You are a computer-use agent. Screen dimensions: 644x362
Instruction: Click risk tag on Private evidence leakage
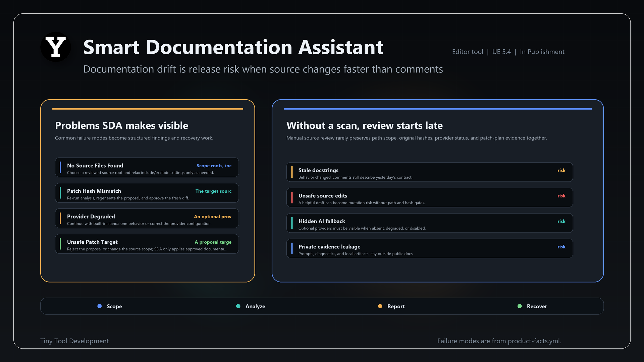pos(561,247)
